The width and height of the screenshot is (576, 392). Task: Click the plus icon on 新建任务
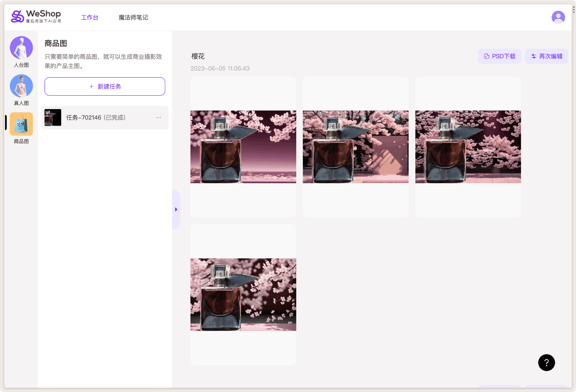point(91,86)
